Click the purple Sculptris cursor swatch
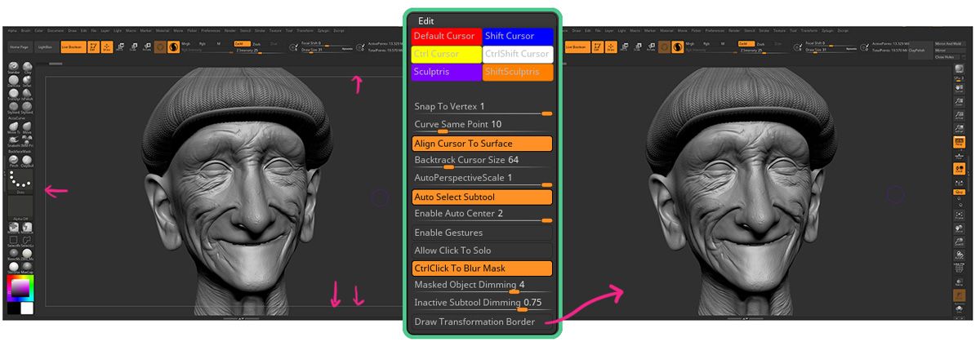Viewport: 980px width, 346px height. (x=447, y=72)
